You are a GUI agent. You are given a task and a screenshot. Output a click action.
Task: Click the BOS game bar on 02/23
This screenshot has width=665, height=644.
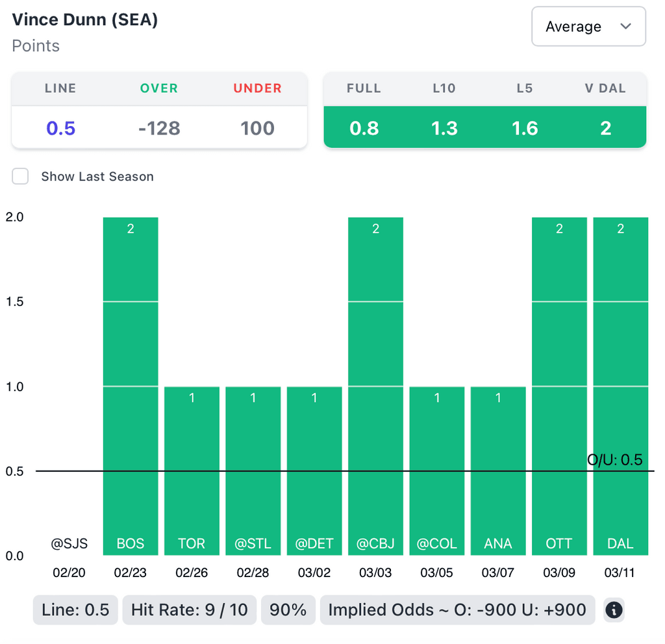click(131, 386)
